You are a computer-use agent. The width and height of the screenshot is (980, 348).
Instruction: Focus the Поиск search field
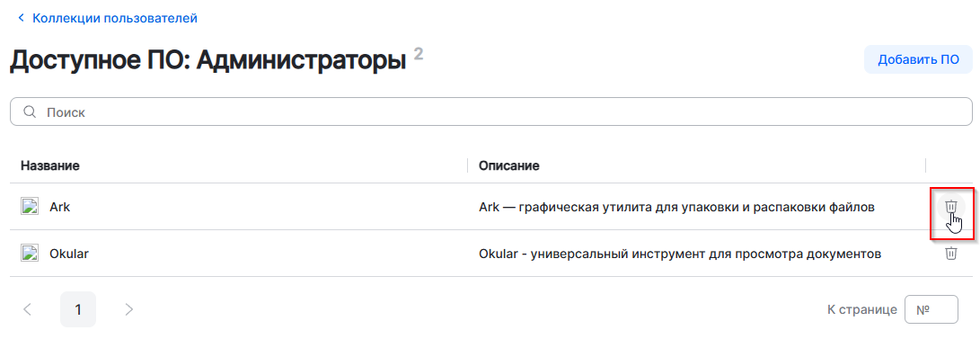490,112
